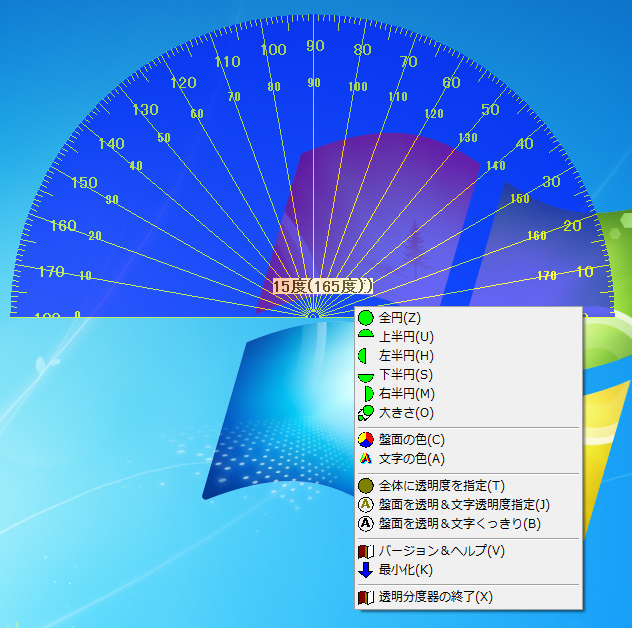The height and width of the screenshot is (628, 632).
Task: Pick the right semicircle icon (右半円)
Action: tap(366, 393)
